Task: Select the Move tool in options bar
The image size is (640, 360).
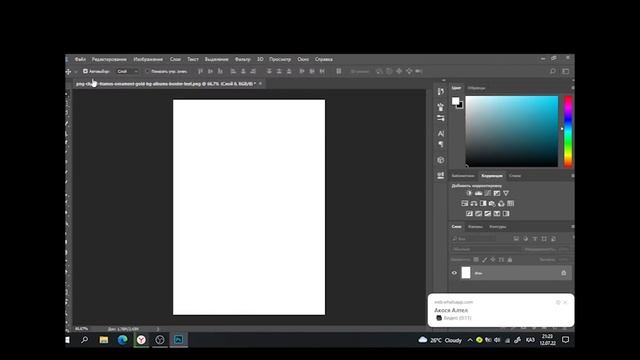Action: point(68,71)
